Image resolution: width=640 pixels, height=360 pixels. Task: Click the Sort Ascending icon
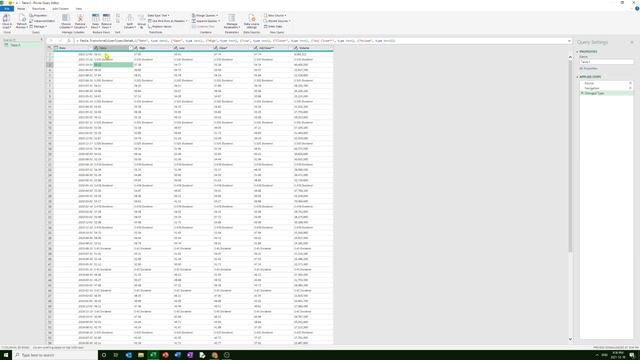pyautogui.click(x=118, y=16)
